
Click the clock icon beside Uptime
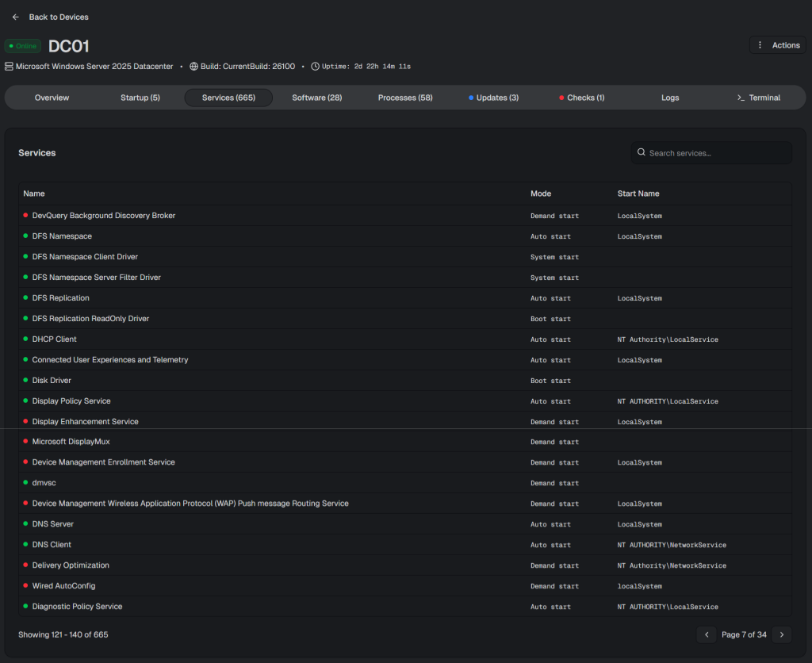pos(315,67)
